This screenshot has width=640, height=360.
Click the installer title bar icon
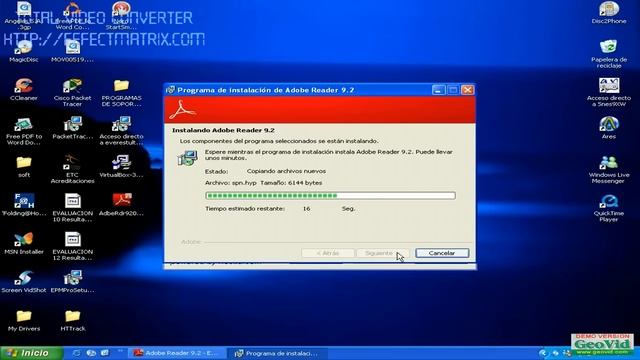(x=171, y=90)
